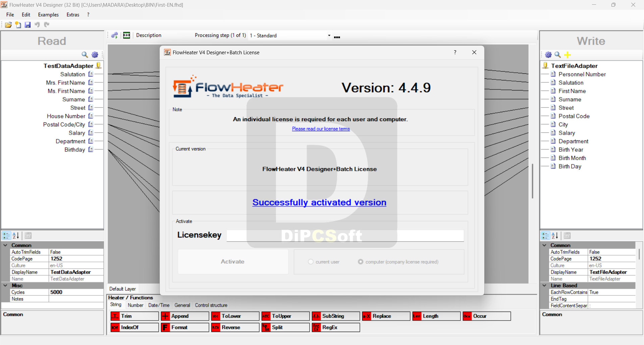This screenshot has width=644, height=345.
Task: Select computer company license option
Action: point(361,262)
